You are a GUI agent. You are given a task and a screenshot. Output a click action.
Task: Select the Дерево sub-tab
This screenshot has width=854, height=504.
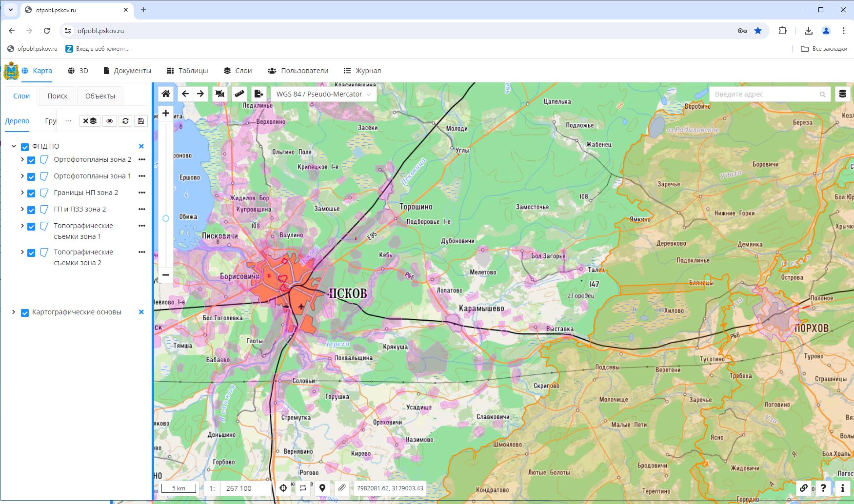coord(17,121)
